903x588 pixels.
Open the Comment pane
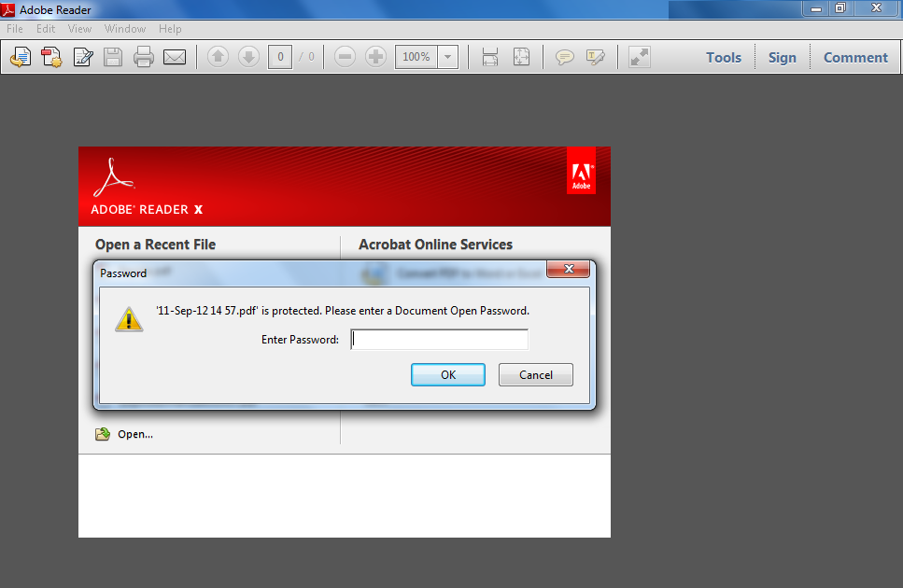pyautogui.click(x=855, y=58)
